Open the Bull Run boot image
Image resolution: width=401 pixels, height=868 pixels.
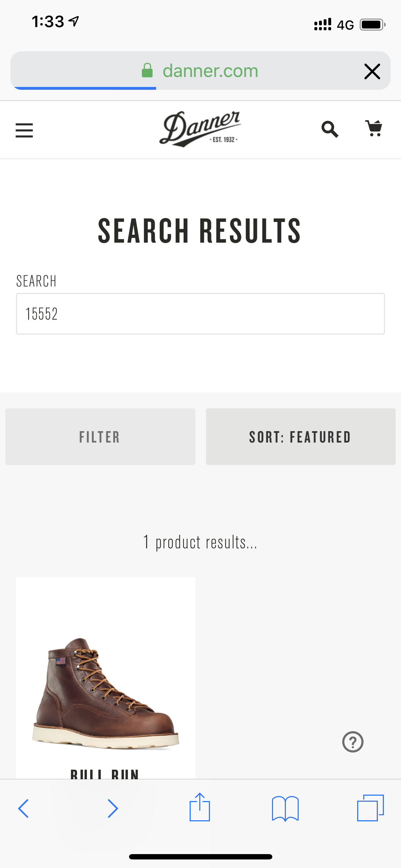click(x=106, y=691)
